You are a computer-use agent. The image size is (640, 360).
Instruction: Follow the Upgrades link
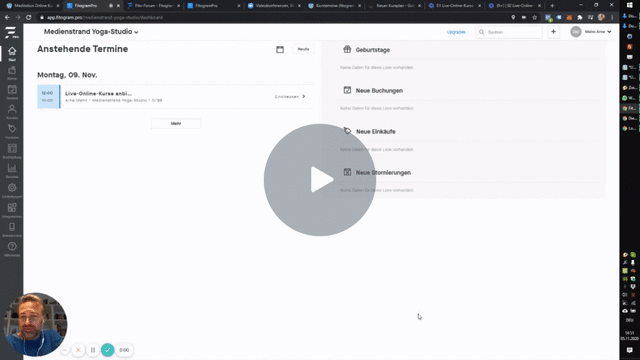(456, 32)
